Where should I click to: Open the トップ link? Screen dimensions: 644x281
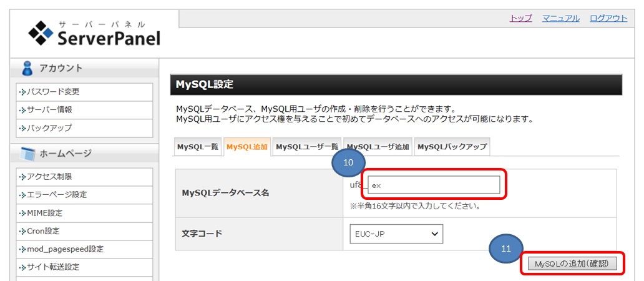[x=521, y=19]
